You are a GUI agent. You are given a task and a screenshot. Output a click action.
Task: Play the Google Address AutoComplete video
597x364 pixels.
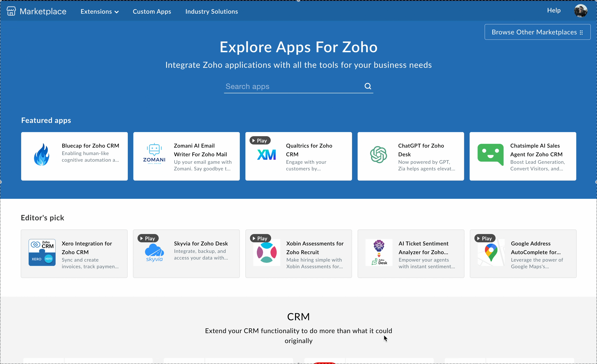485,238
